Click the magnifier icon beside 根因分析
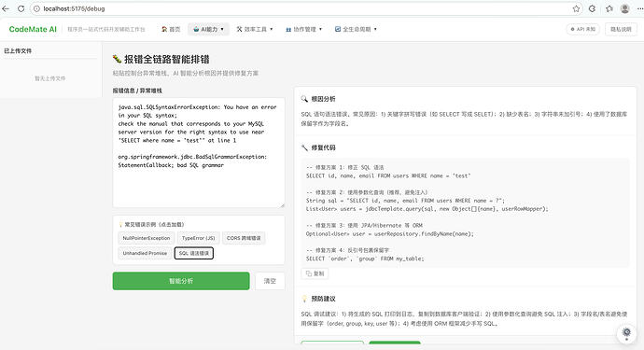 [304, 99]
